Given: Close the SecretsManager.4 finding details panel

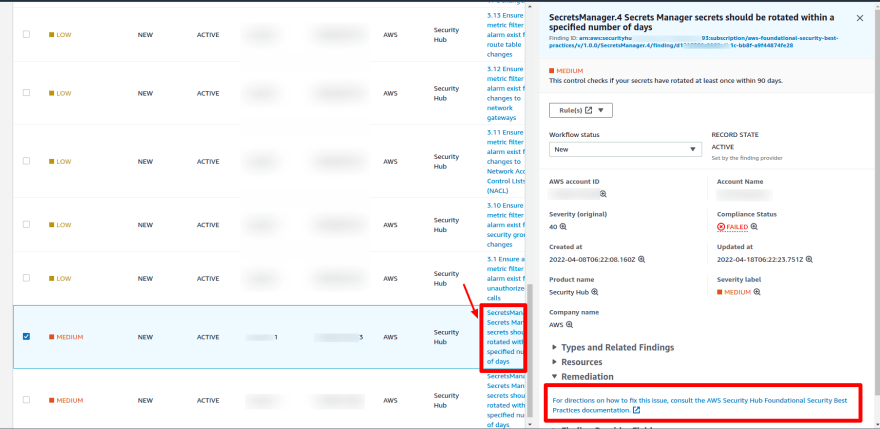Looking at the screenshot, I should point(860,18).
